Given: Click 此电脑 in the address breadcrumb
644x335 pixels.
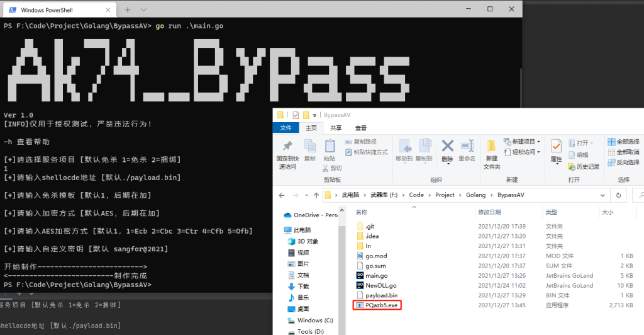Looking at the screenshot, I should 350,195.
